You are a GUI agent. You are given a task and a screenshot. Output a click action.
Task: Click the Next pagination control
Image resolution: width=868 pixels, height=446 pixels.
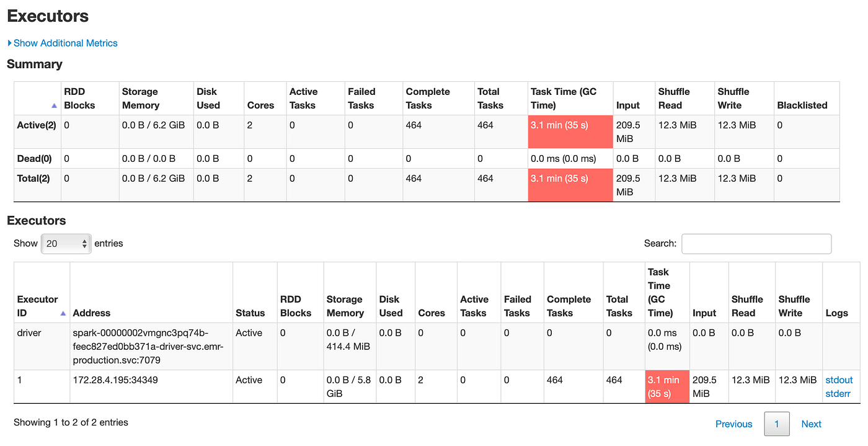(811, 424)
